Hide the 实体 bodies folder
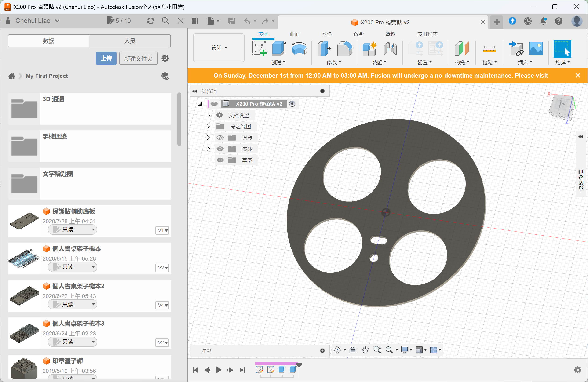The height and width of the screenshot is (382, 588). point(220,149)
